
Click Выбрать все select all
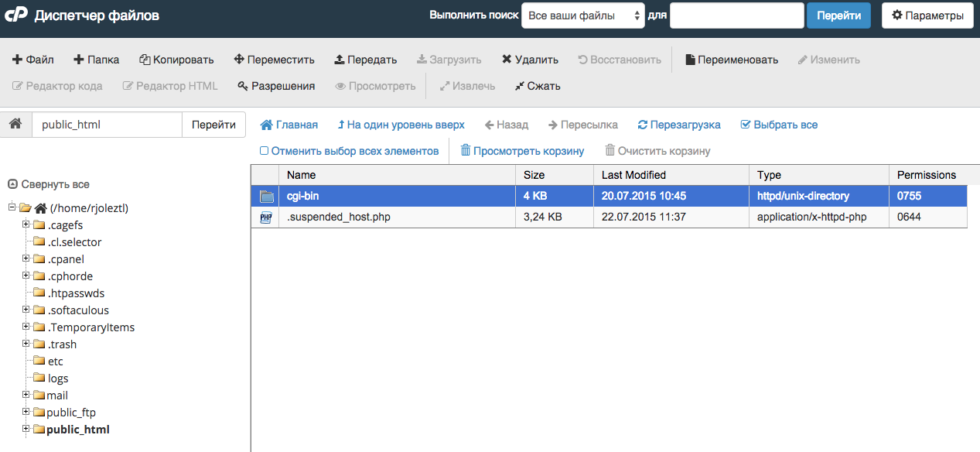(779, 125)
